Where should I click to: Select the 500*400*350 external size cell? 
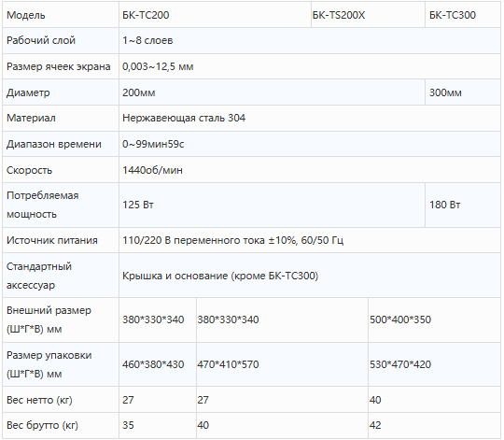pyautogui.click(x=434, y=319)
